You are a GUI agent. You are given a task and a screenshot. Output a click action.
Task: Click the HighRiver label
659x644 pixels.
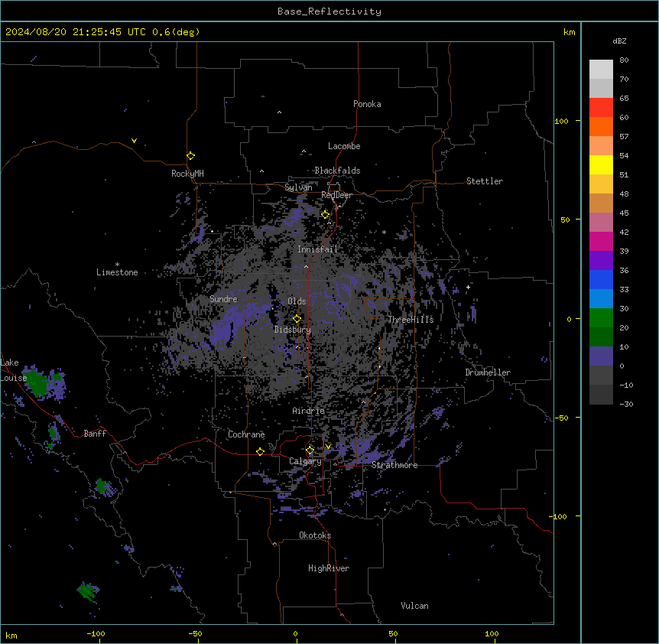tap(329, 568)
